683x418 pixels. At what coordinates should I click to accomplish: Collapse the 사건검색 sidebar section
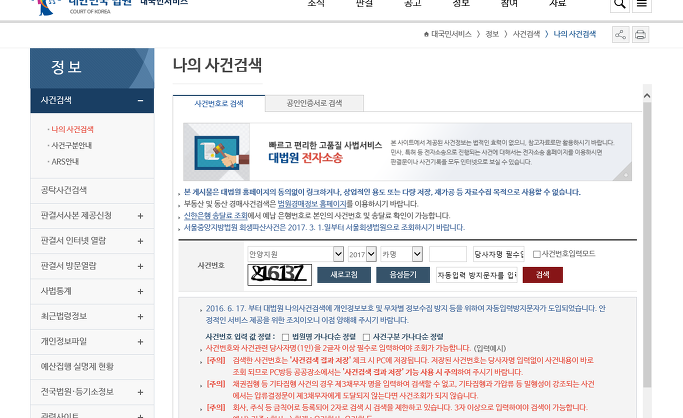pyautogui.click(x=140, y=101)
